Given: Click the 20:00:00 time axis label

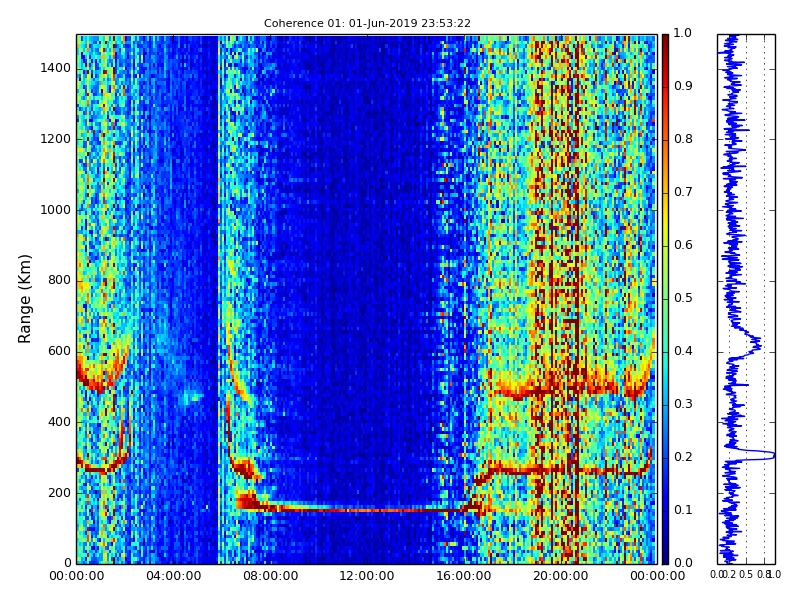Looking at the screenshot, I should [x=560, y=577].
